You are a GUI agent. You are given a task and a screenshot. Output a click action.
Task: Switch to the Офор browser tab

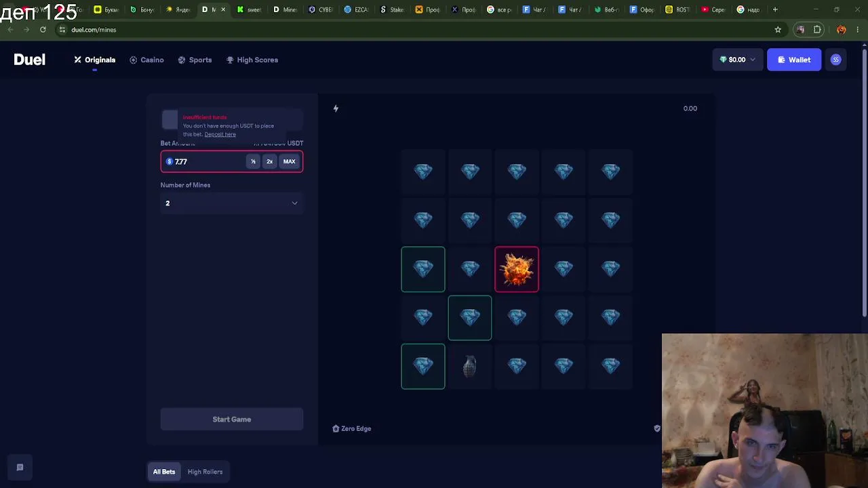click(x=642, y=9)
